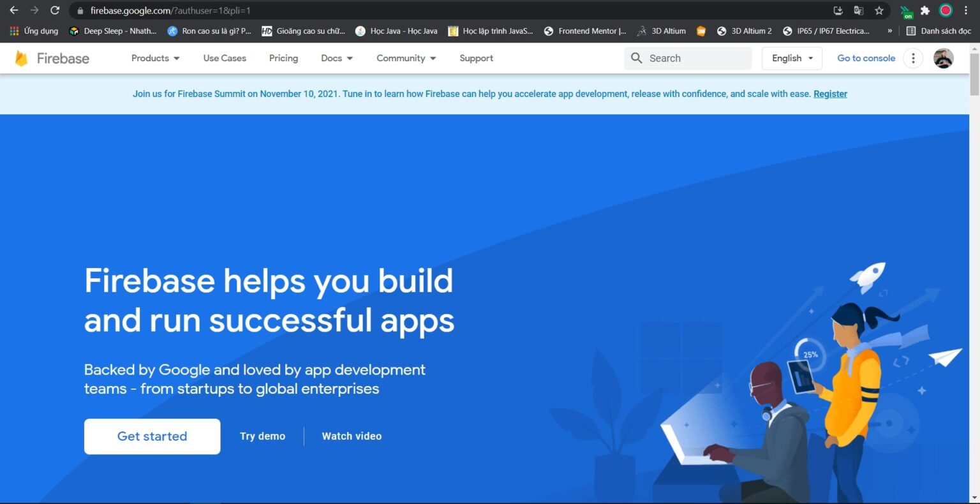Click the Firebase flame logo

pos(22,58)
